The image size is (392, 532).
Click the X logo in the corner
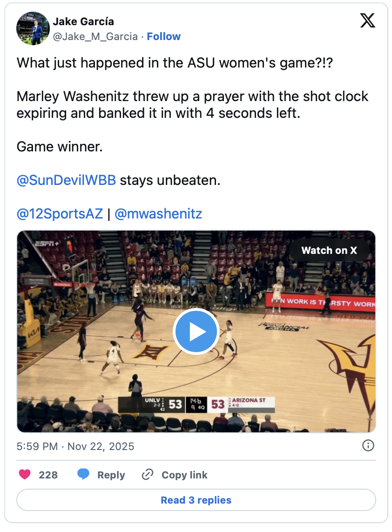(x=367, y=20)
